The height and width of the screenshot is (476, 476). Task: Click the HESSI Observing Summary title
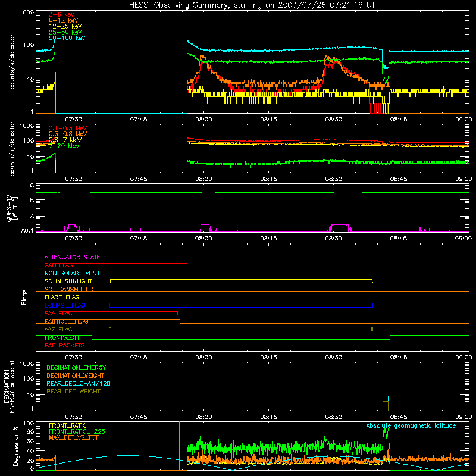pyautogui.click(x=252, y=5)
